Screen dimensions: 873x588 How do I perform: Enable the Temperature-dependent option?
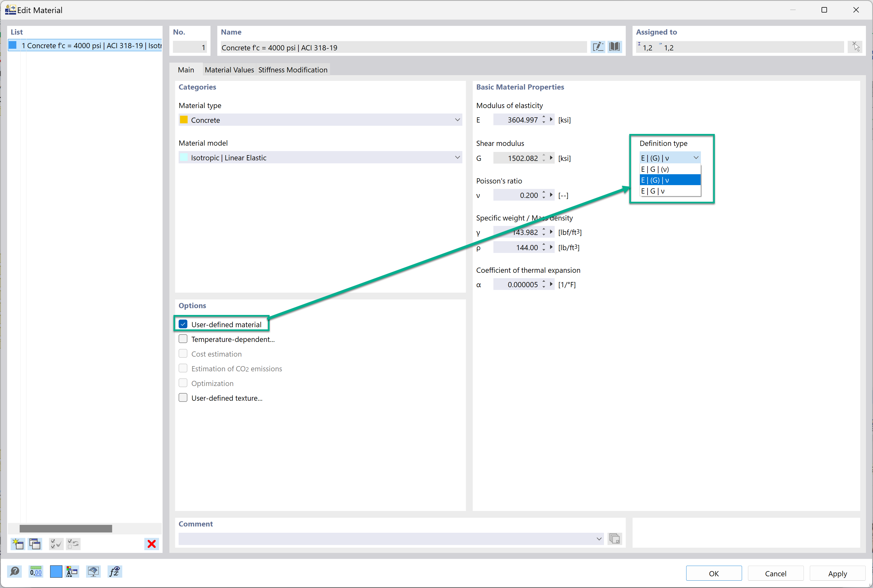coord(183,338)
